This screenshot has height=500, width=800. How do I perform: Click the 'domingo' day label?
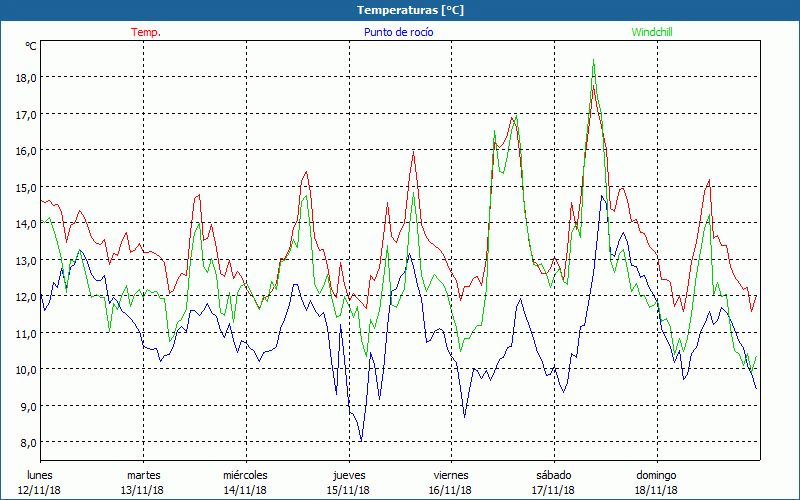coord(656,475)
